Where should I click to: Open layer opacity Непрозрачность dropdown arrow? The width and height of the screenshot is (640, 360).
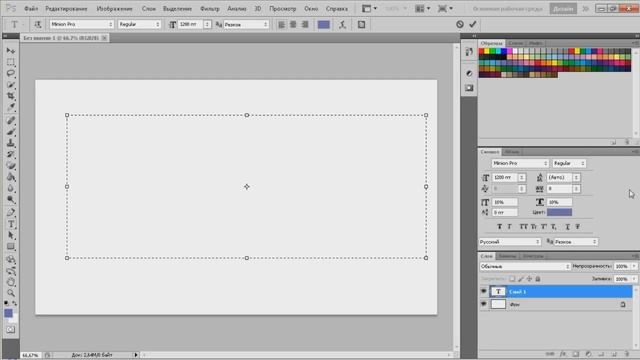(634, 266)
